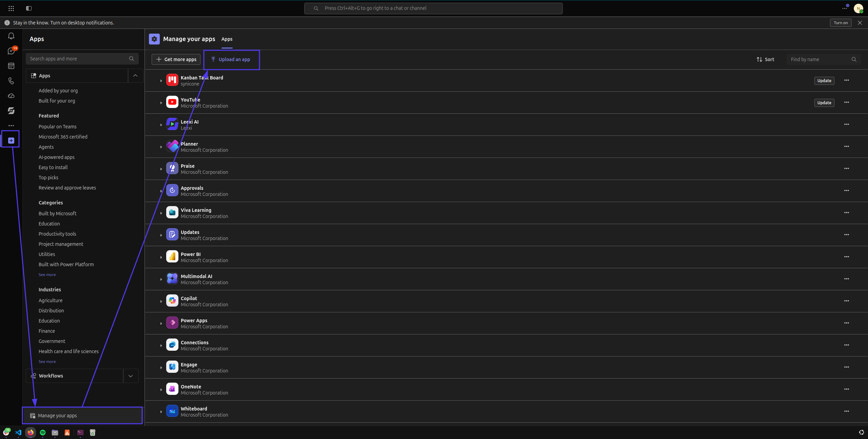Expand the Kanban Task Board row
868x439 pixels.
(x=161, y=81)
